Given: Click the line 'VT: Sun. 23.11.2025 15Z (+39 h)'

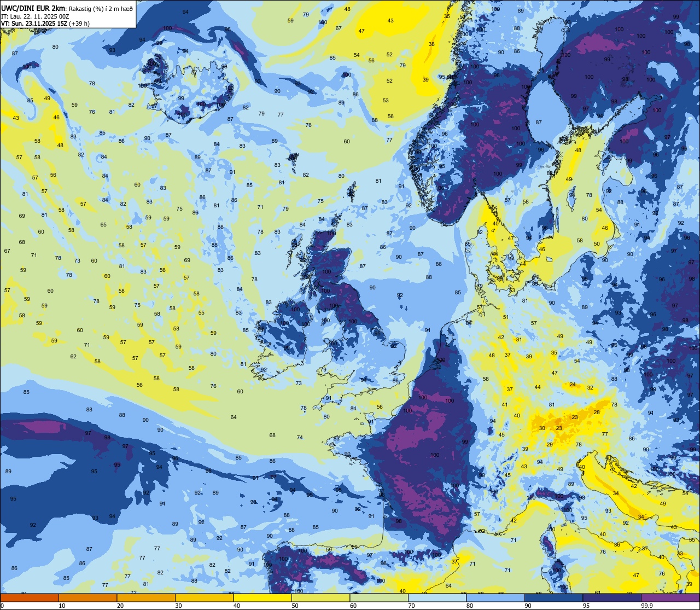Looking at the screenshot, I should tap(45, 24).
